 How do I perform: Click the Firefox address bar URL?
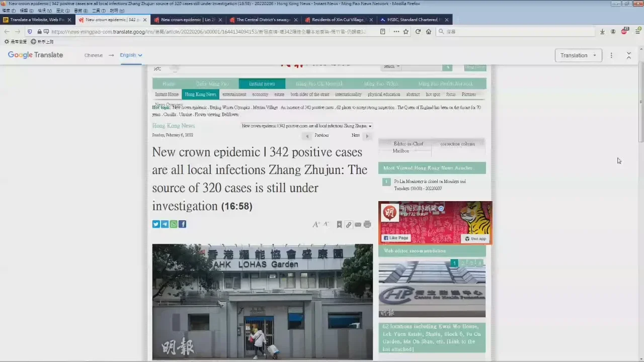209,32
